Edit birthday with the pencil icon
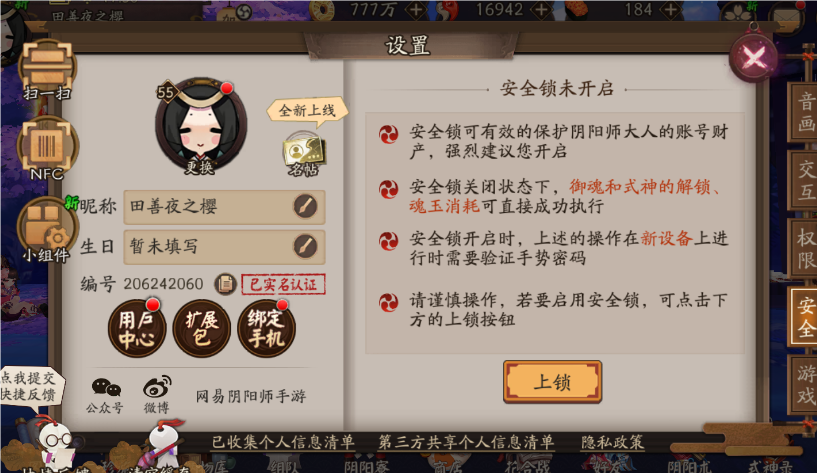817x473 pixels. point(305,246)
